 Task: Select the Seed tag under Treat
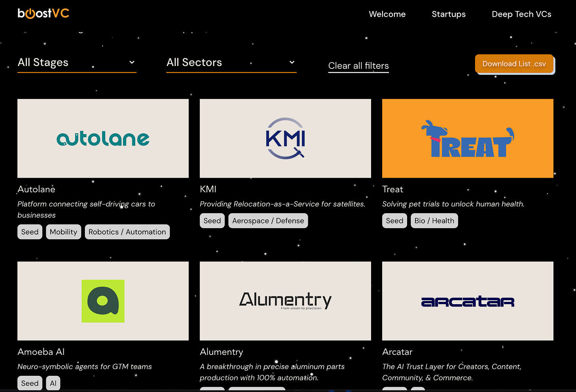coord(394,221)
